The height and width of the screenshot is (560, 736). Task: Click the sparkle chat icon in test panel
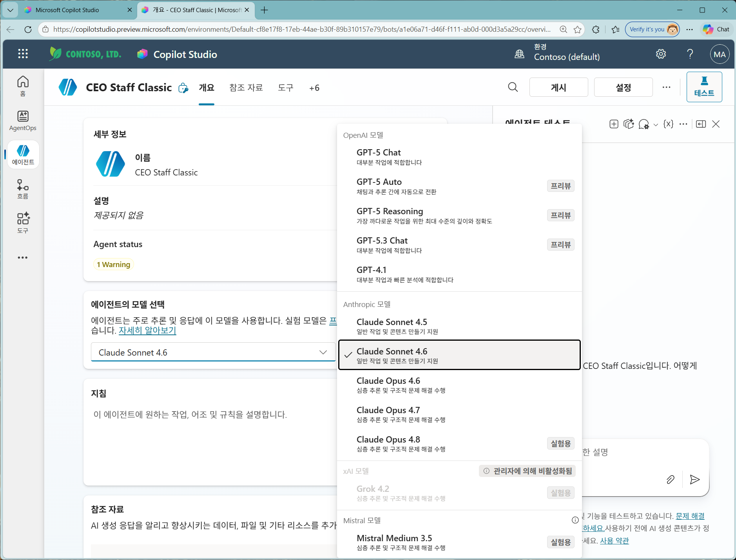pyautogui.click(x=629, y=124)
